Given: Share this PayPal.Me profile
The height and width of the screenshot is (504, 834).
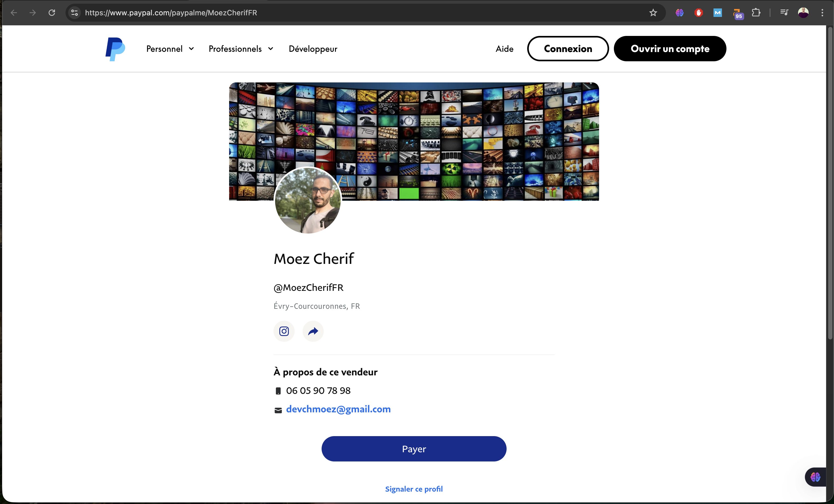Looking at the screenshot, I should point(313,331).
